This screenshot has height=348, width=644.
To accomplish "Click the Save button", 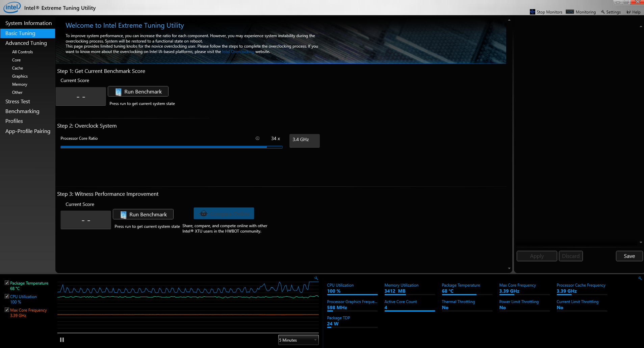I will tap(629, 256).
